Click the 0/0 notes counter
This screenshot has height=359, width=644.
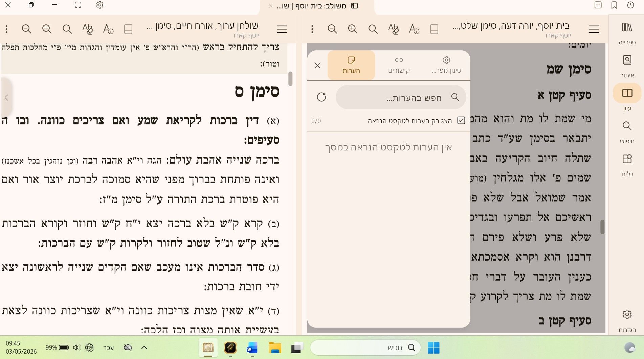pyautogui.click(x=316, y=121)
